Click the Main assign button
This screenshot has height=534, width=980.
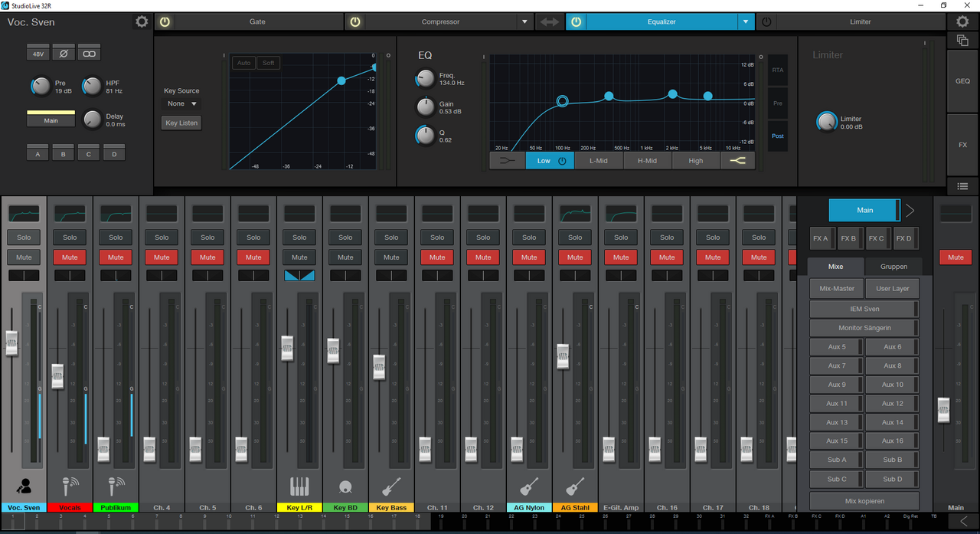pos(51,120)
